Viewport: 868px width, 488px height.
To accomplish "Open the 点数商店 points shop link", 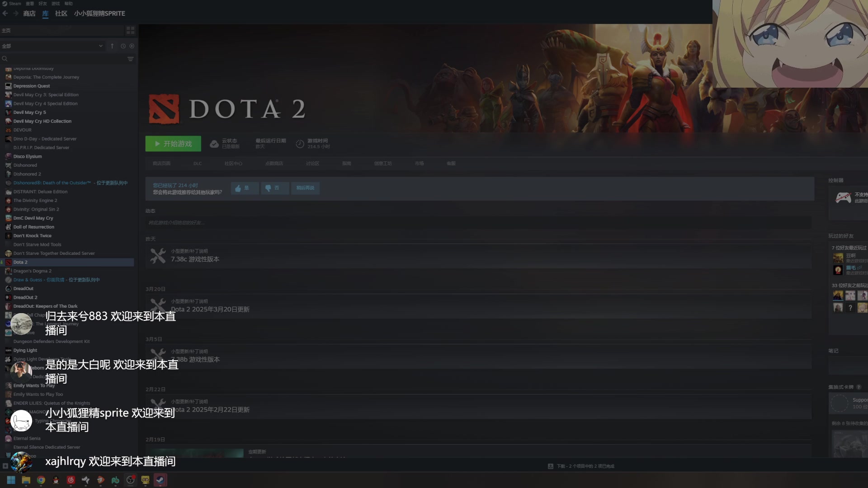I will click(x=274, y=164).
